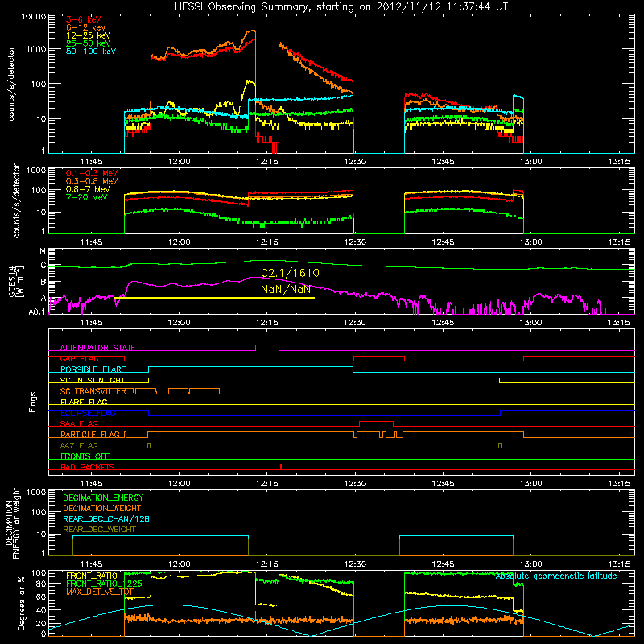Click the BAD_PACKETS flag label

(x=88, y=467)
